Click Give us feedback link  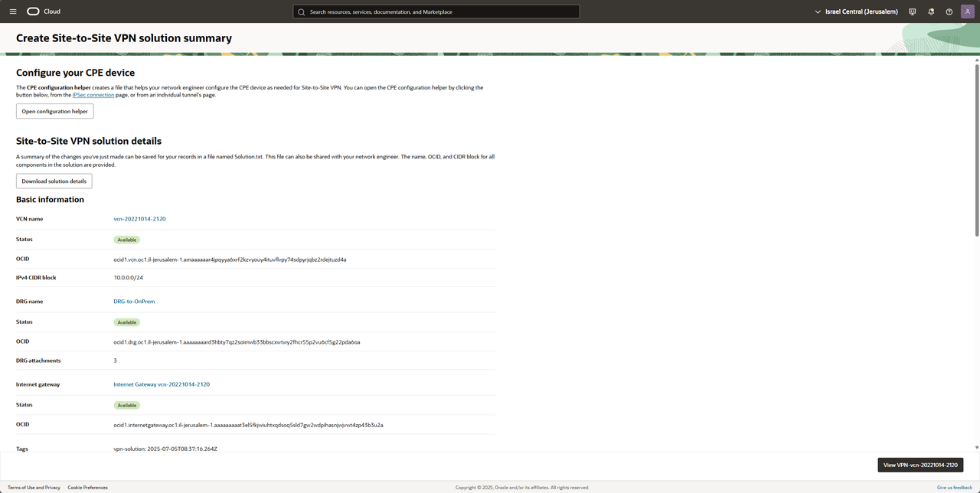click(x=955, y=488)
